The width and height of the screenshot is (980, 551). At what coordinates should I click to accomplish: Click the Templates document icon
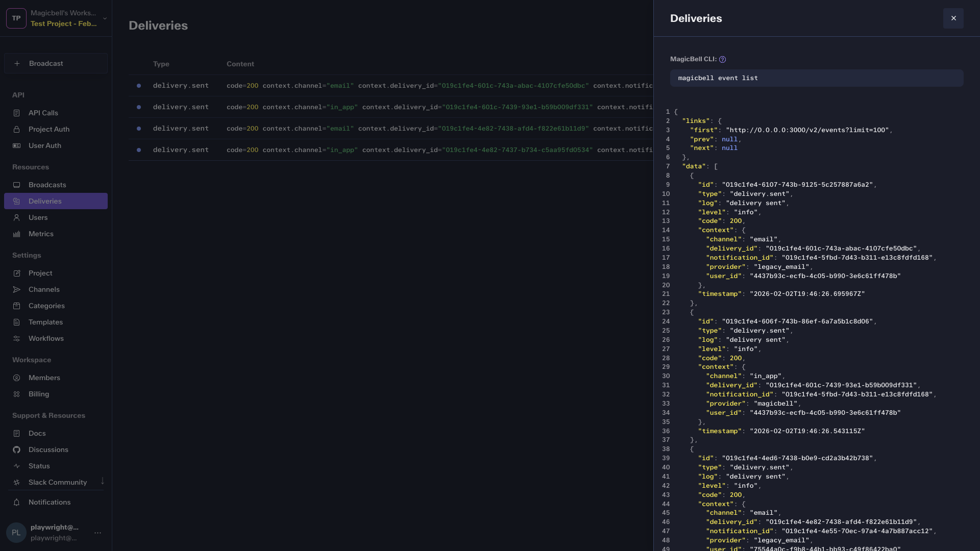tap(17, 322)
